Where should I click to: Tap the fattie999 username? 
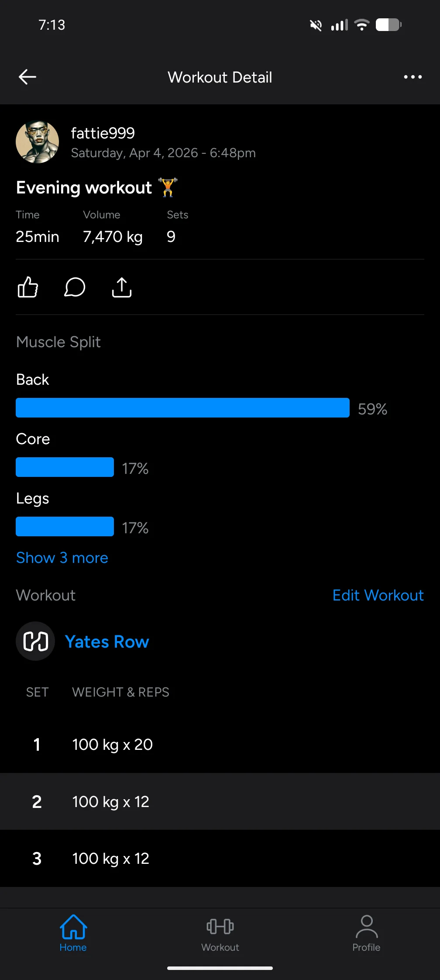coord(103,133)
